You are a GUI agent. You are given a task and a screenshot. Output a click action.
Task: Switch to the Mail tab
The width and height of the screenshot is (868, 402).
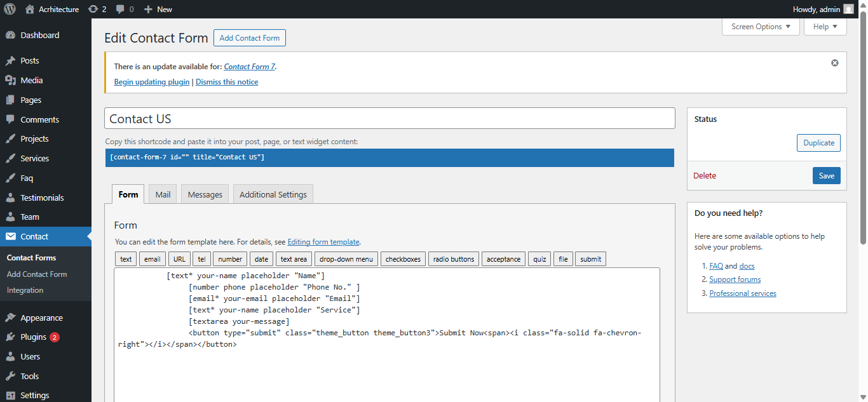[163, 194]
